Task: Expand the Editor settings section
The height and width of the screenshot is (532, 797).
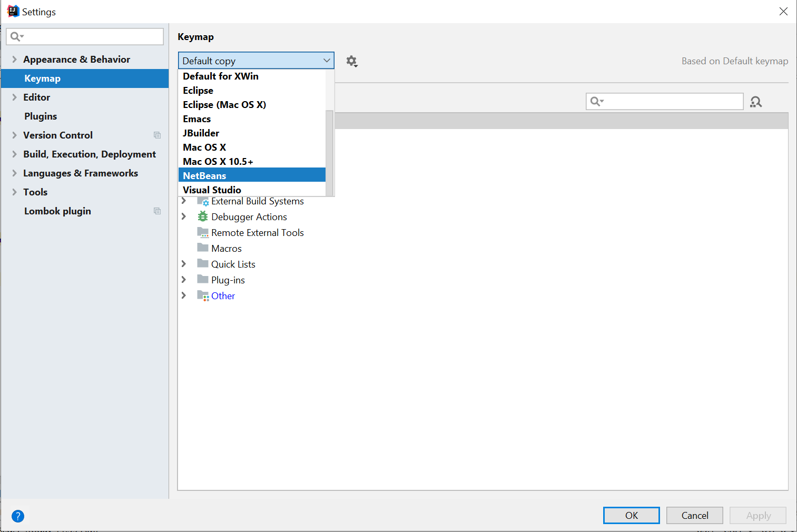Action: (14, 97)
